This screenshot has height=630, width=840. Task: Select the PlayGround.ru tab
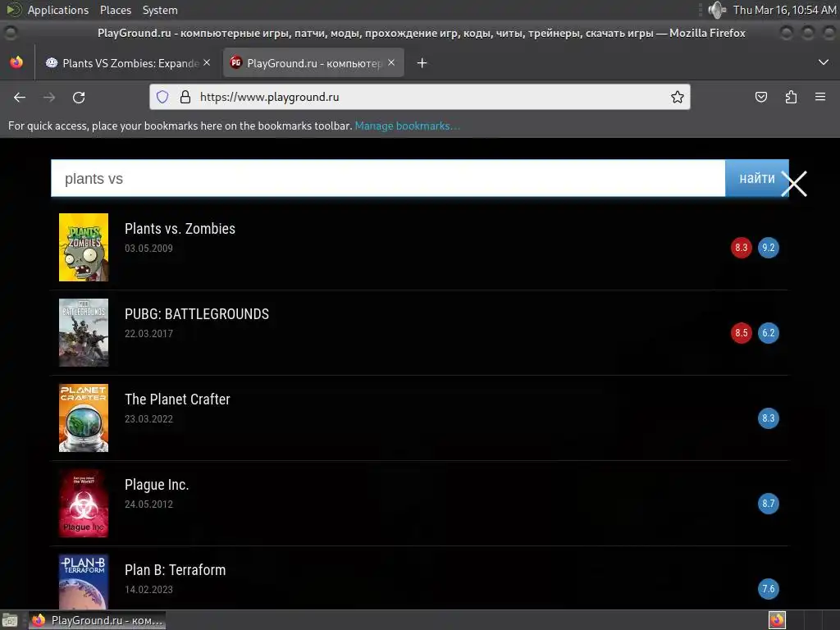click(x=313, y=63)
